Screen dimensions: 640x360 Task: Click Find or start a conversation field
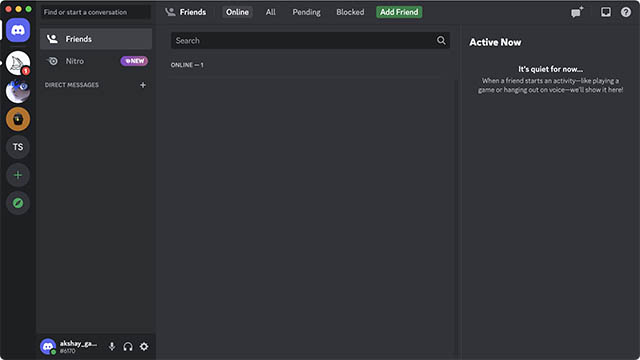pos(96,12)
